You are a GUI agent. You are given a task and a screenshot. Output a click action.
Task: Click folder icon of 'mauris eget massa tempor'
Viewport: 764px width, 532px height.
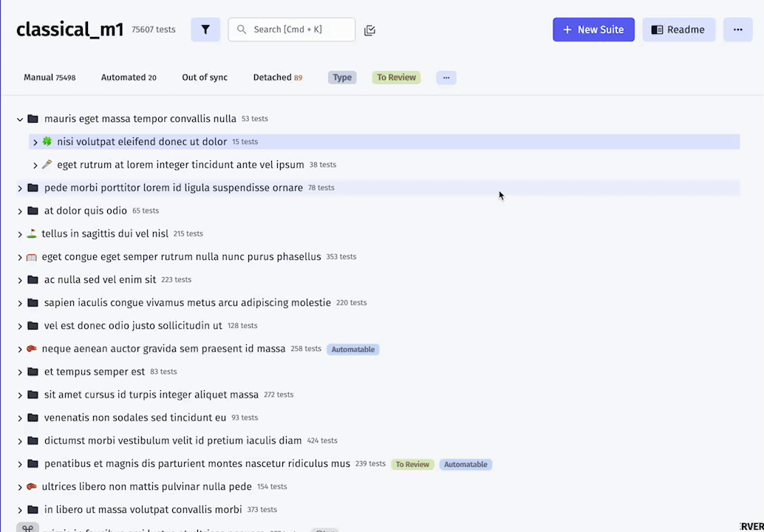(x=33, y=119)
